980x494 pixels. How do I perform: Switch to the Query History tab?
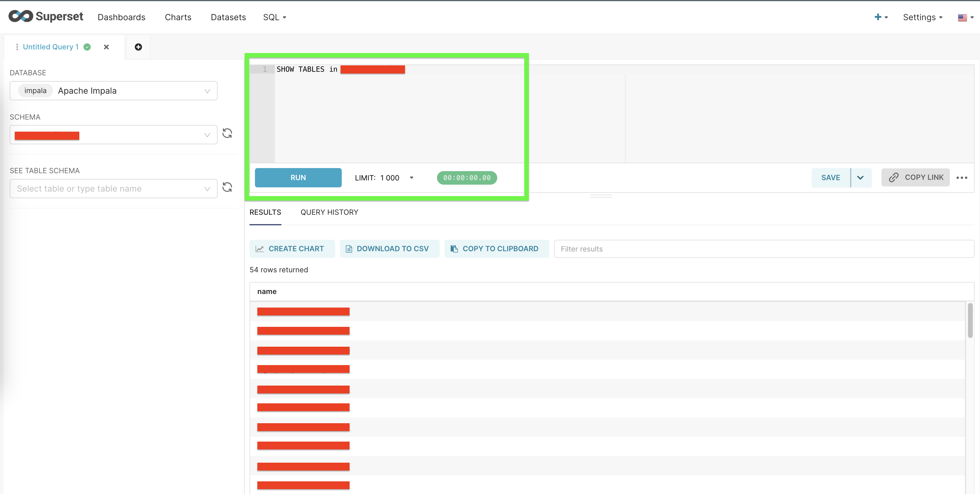pos(329,212)
